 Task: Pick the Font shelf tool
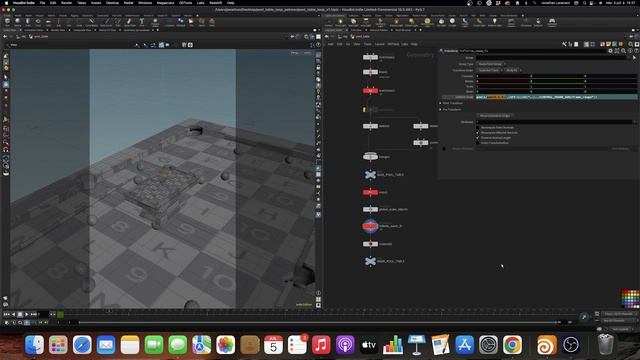142,22
